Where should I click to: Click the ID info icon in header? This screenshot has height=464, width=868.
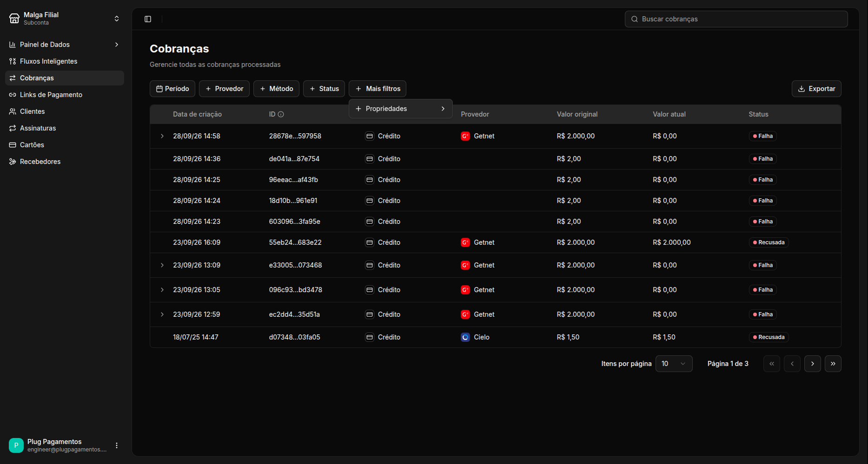[281, 114]
